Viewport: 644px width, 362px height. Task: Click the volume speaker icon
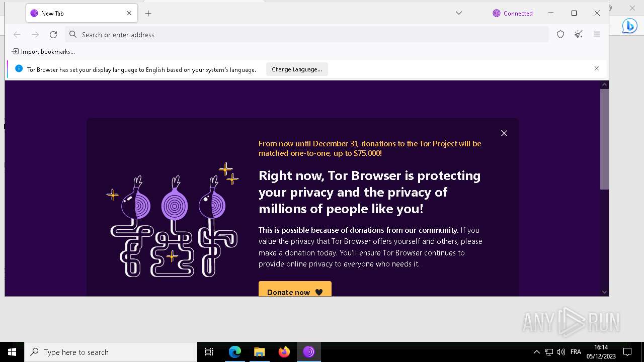click(561, 352)
